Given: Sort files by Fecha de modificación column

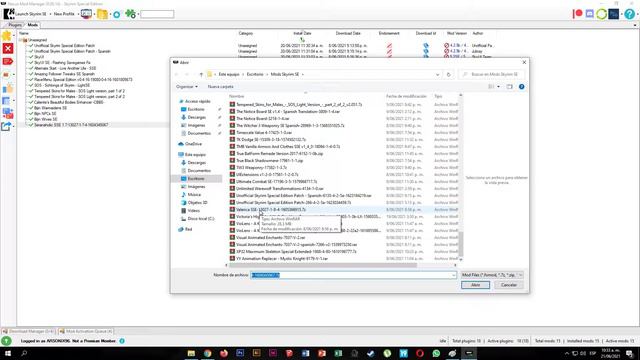Looking at the screenshot, I should pyautogui.click(x=406, y=96).
